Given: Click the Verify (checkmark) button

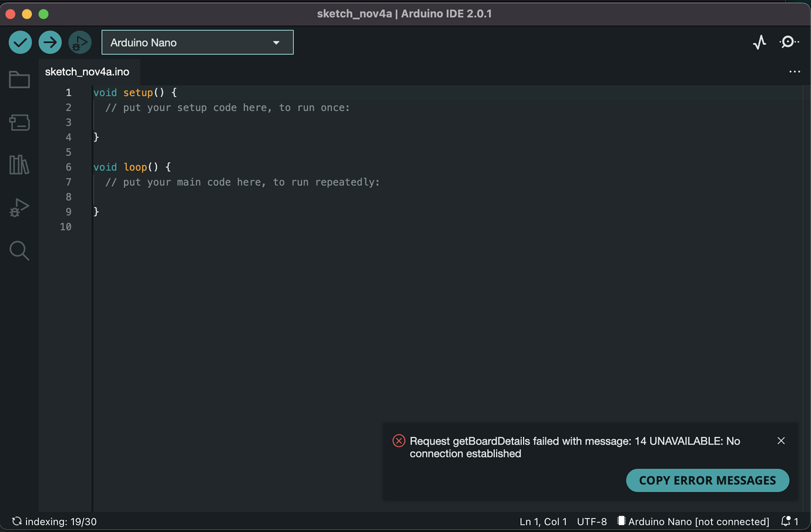Looking at the screenshot, I should pos(19,42).
